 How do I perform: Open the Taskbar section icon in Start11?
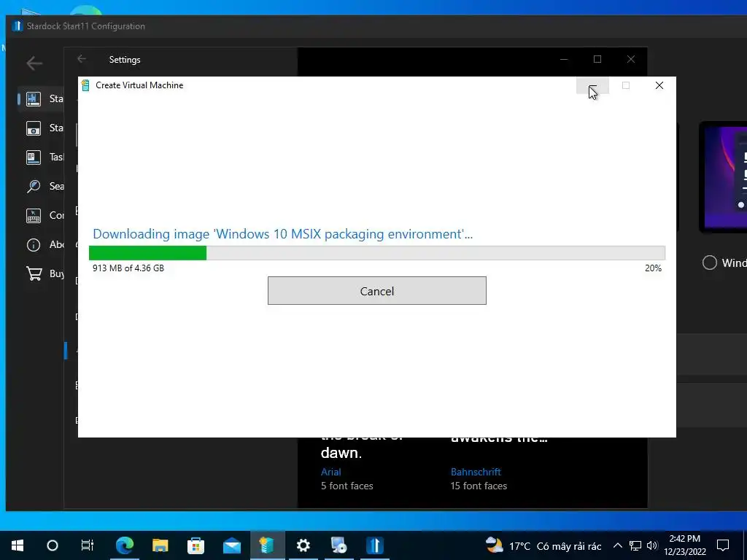(x=34, y=157)
